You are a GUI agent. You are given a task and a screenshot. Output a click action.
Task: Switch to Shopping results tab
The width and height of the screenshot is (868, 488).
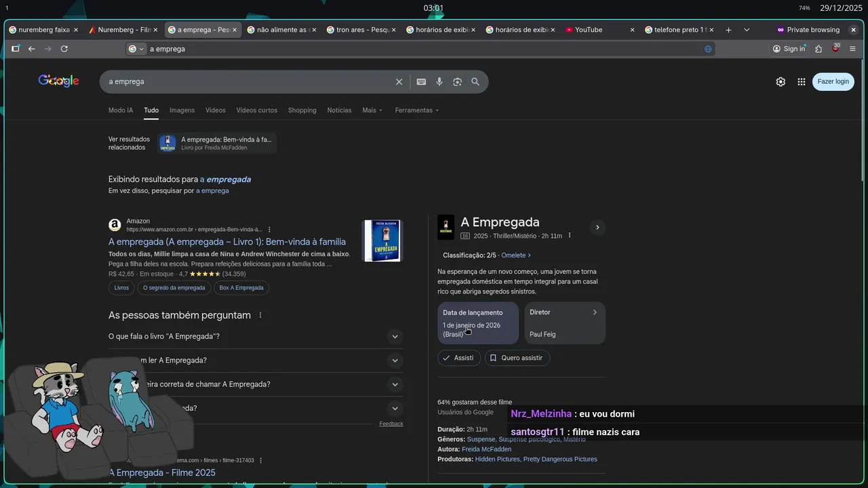[x=302, y=110]
